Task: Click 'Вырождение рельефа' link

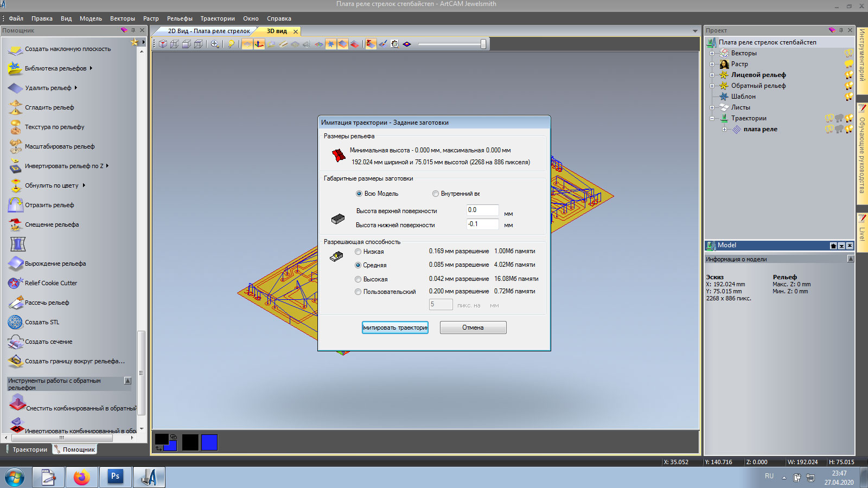Action: [55, 264]
